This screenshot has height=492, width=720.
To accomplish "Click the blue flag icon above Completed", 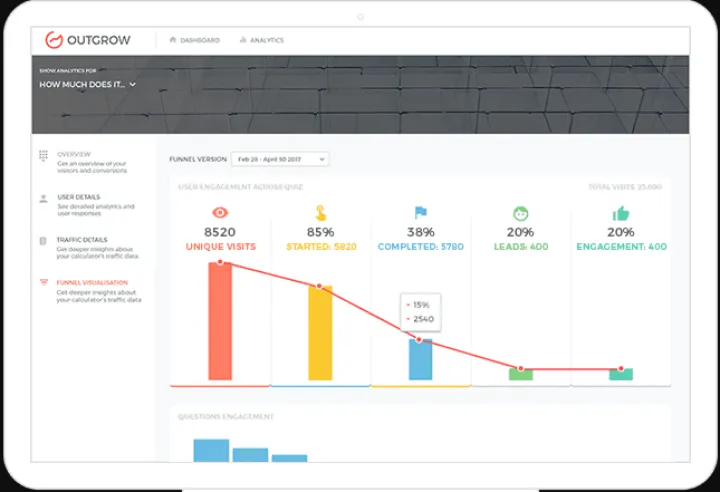I will [x=420, y=213].
